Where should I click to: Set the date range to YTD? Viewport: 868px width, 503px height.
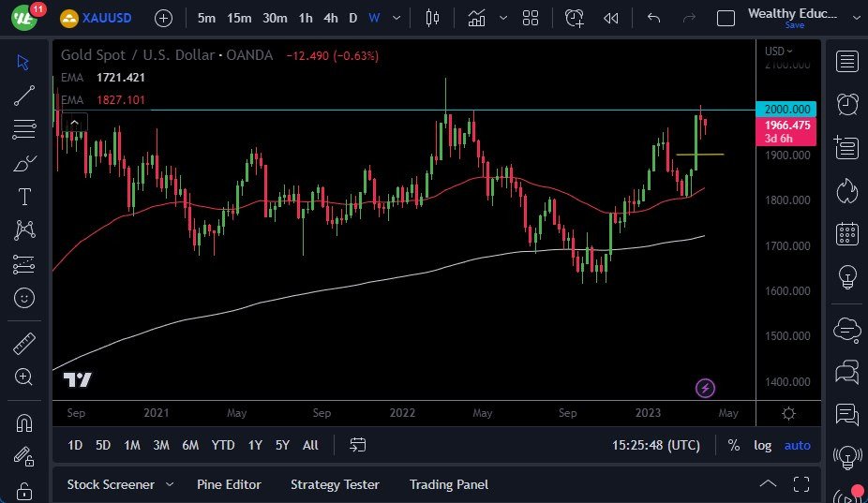point(223,445)
